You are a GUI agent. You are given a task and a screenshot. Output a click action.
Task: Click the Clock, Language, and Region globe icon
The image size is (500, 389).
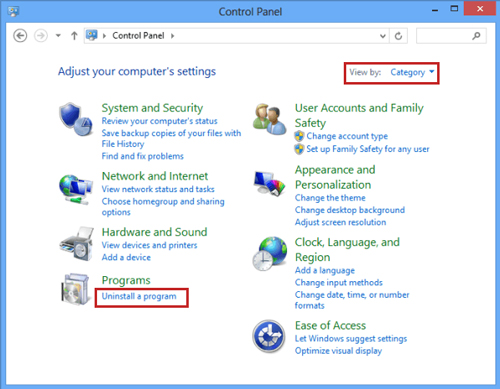[270, 253]
